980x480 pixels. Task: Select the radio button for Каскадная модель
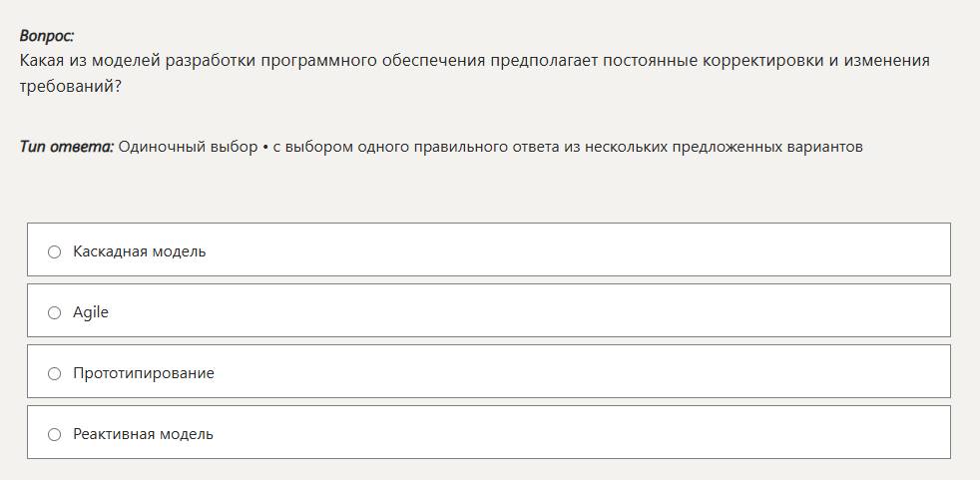coord(54,251)
